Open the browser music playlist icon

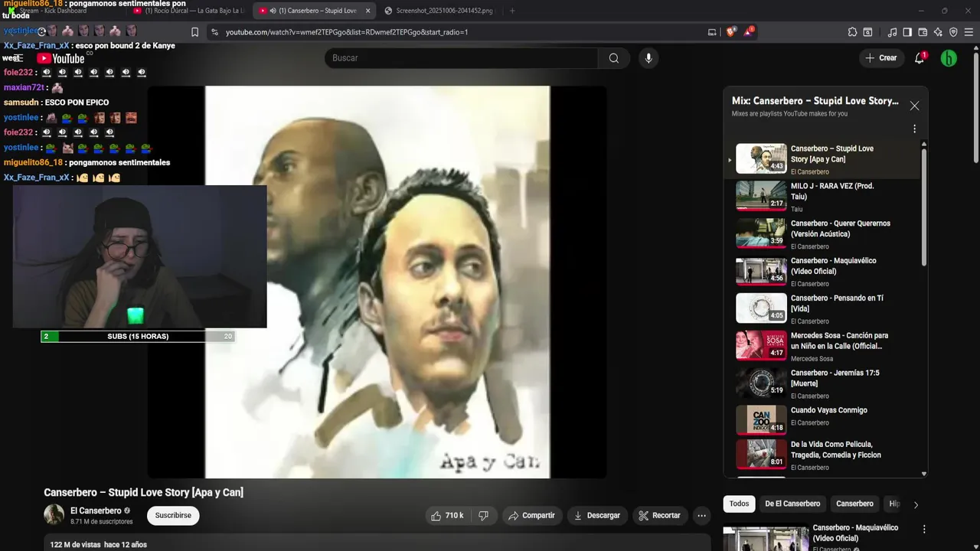(x=892, y=32)
